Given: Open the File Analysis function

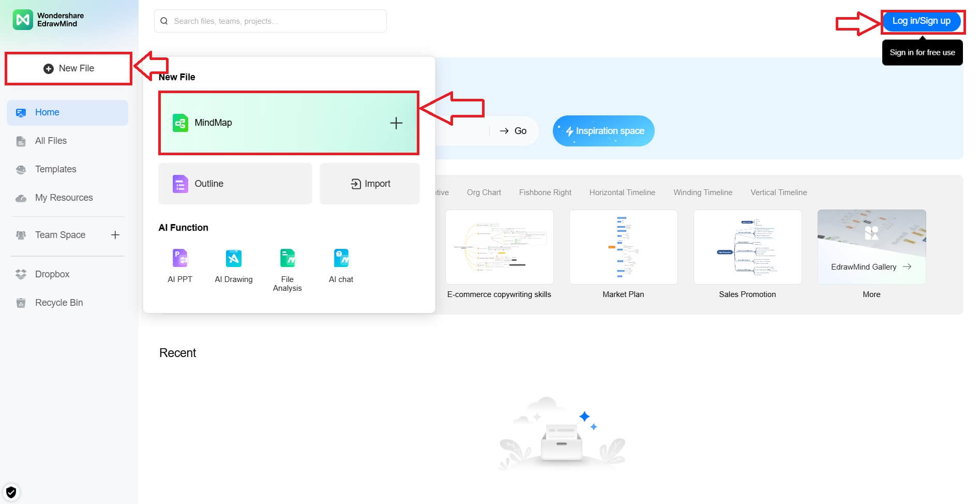Looking at the screenshot, I should 288,270.
